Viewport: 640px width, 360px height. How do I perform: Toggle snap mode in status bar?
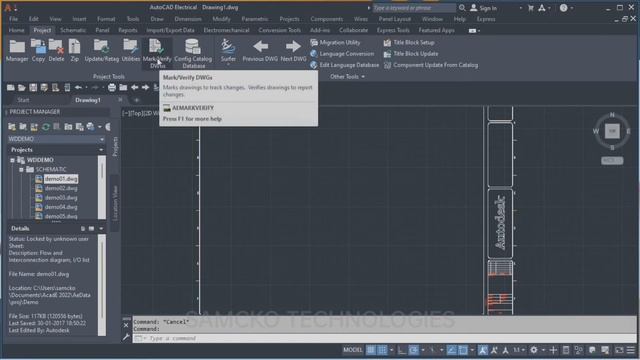pos(382,350)
